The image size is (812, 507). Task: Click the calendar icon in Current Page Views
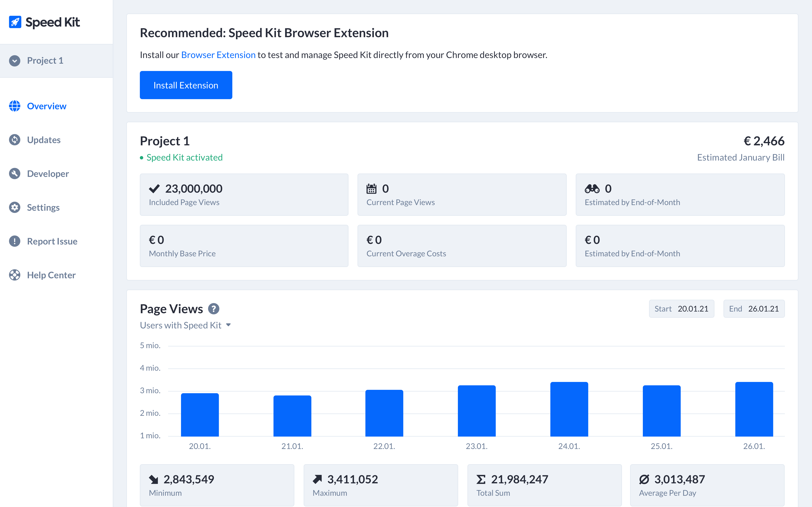pyautogui.click(x=371, y=189)
